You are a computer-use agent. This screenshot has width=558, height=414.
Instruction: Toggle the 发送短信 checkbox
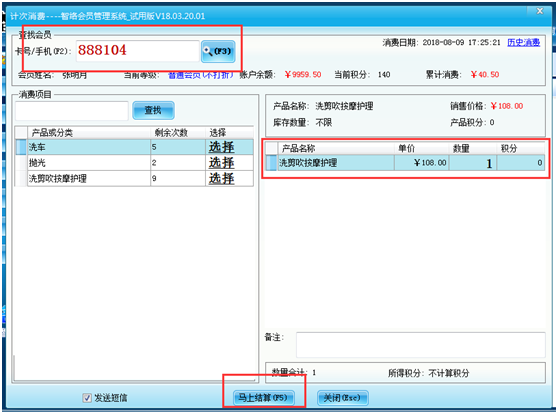87,398
